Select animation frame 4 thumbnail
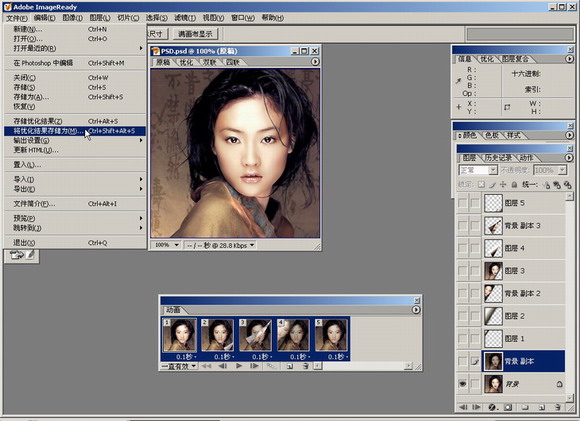 click(293, 335)
